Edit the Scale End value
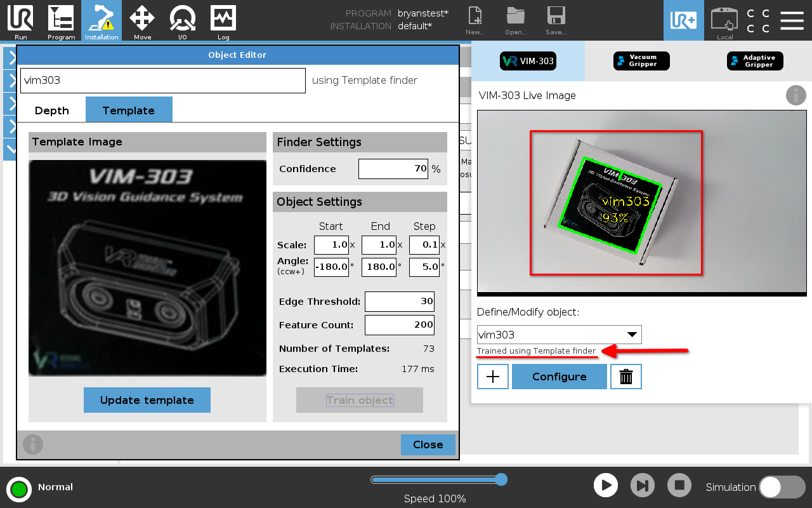This screenshot has width=812, height=508. [379, 245]
